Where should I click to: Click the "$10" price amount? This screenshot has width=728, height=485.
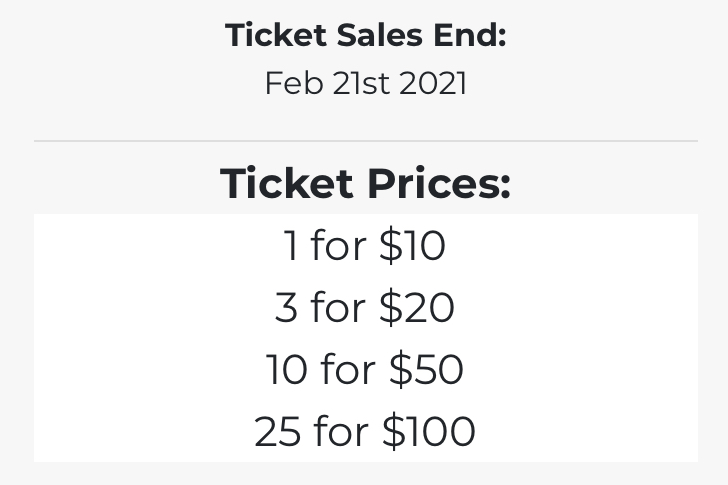point(412,245)
